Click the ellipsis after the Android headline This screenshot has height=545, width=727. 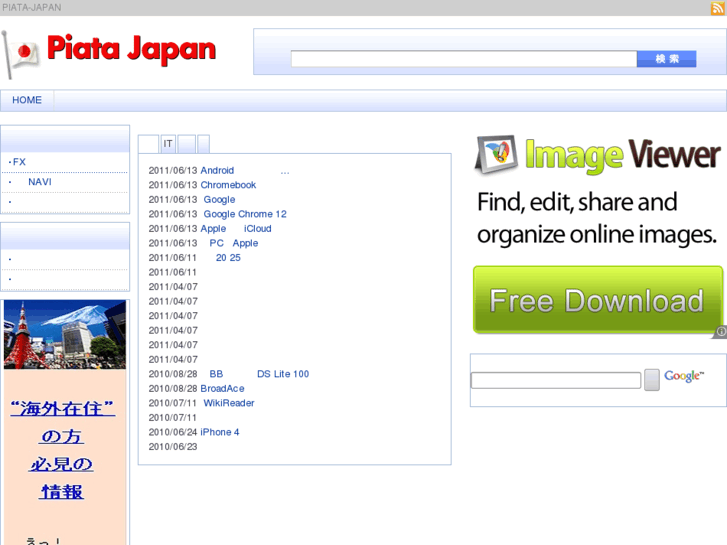click(x=285, y=172)
